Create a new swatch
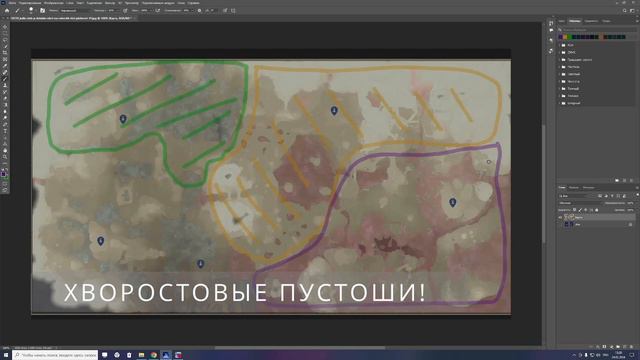The image size is (640, 360). [624, 180]
